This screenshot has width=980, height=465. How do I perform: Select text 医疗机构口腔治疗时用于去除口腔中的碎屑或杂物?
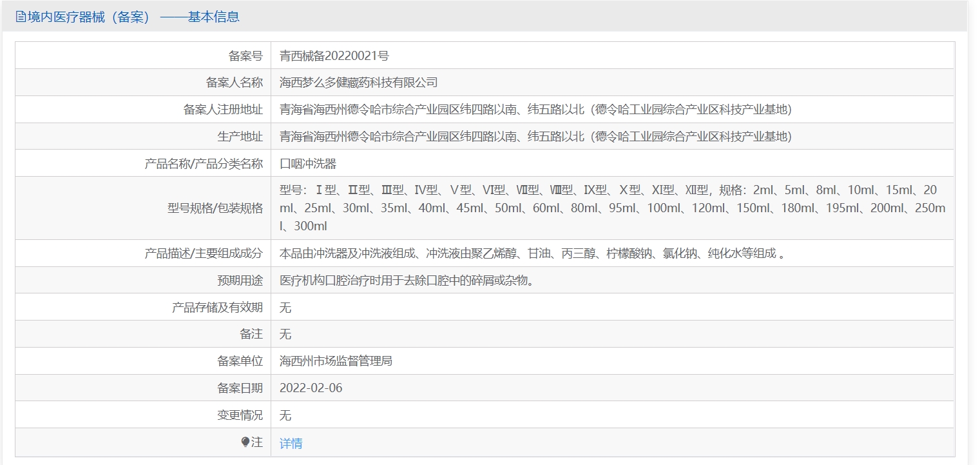click(x=407, y=281)
